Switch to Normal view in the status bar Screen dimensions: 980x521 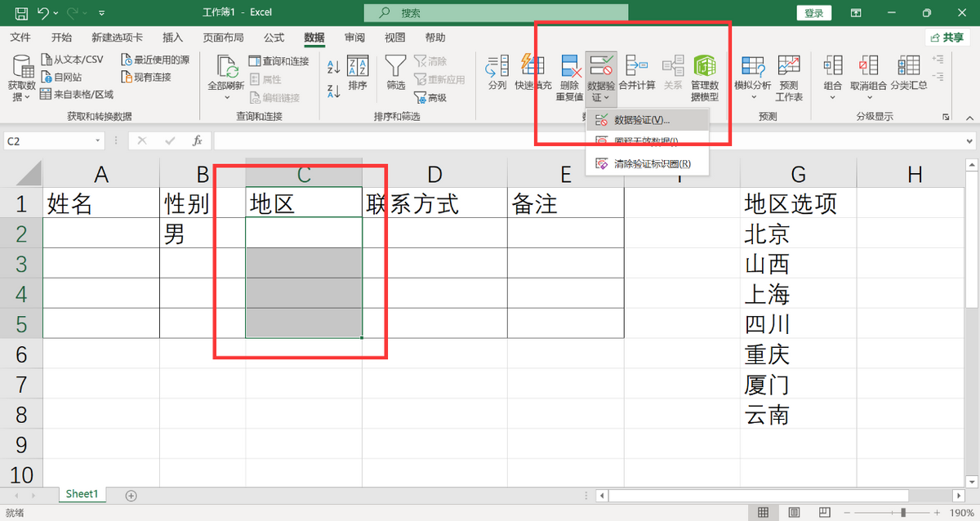[x=763, y=513]
